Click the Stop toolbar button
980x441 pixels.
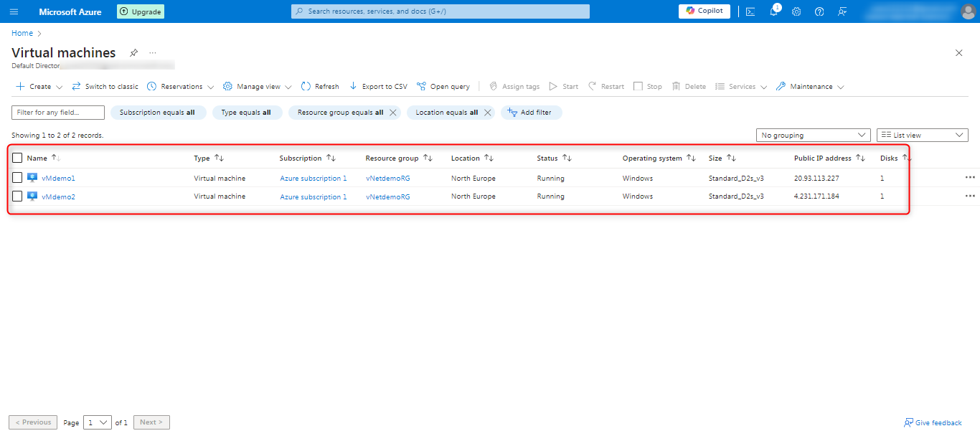point(648,87)
